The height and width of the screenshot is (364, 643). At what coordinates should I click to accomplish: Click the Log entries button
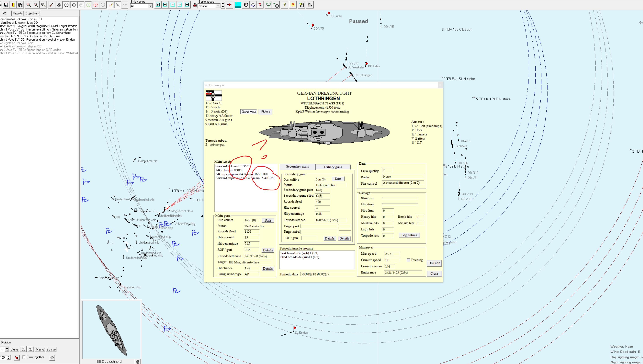tap(409, 235)
